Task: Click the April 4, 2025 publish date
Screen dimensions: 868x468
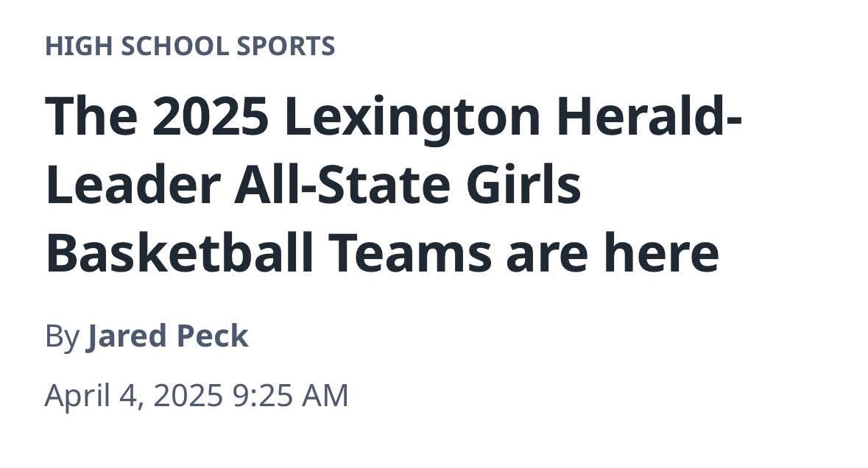Action: click(x=133, y=396)
